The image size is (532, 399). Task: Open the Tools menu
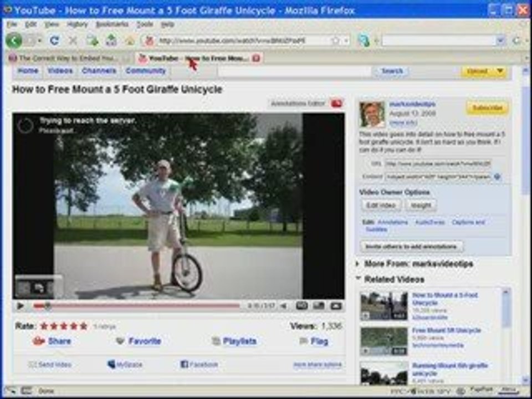point(145,24)
